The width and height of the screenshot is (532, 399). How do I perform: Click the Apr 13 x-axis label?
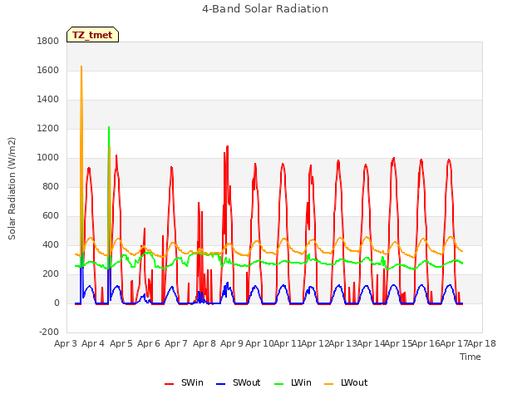pyautogui.click(x=342, y=343)
